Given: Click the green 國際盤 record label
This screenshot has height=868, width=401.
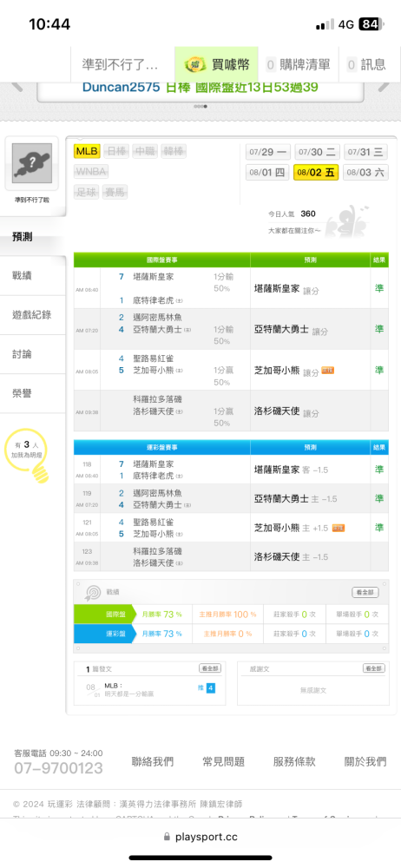Looking at the screenshot, I should (103, 614).
